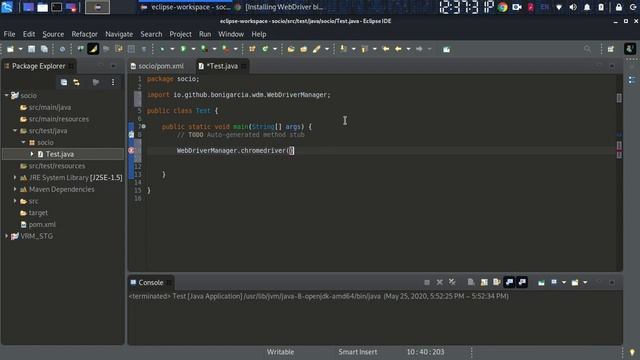Click the New file toolbar icon
Viewport: 640px width, 360px height.
coord(10,49)
